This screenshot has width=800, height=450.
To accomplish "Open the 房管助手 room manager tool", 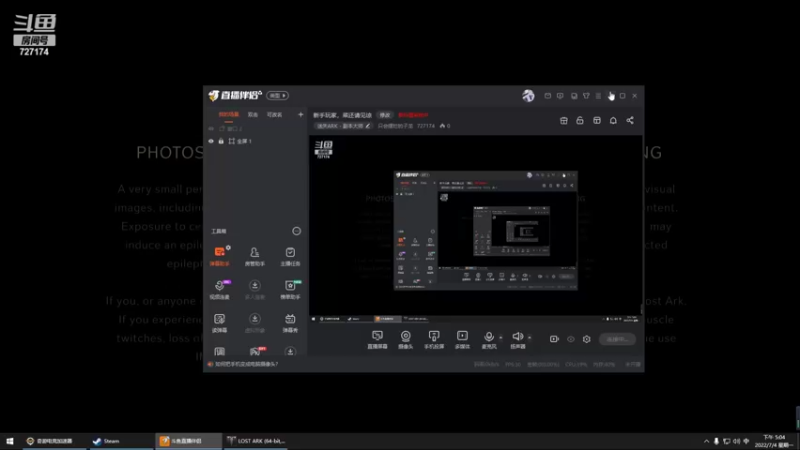I will point(255,256).
